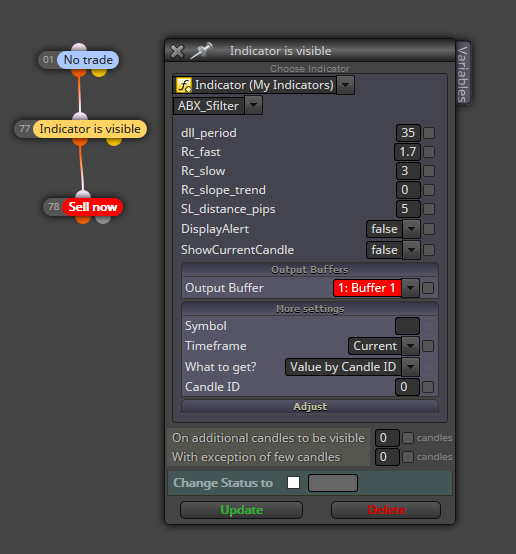Select the No trade block
Screen dimensions: 516x554
click(x=88, y=60)
